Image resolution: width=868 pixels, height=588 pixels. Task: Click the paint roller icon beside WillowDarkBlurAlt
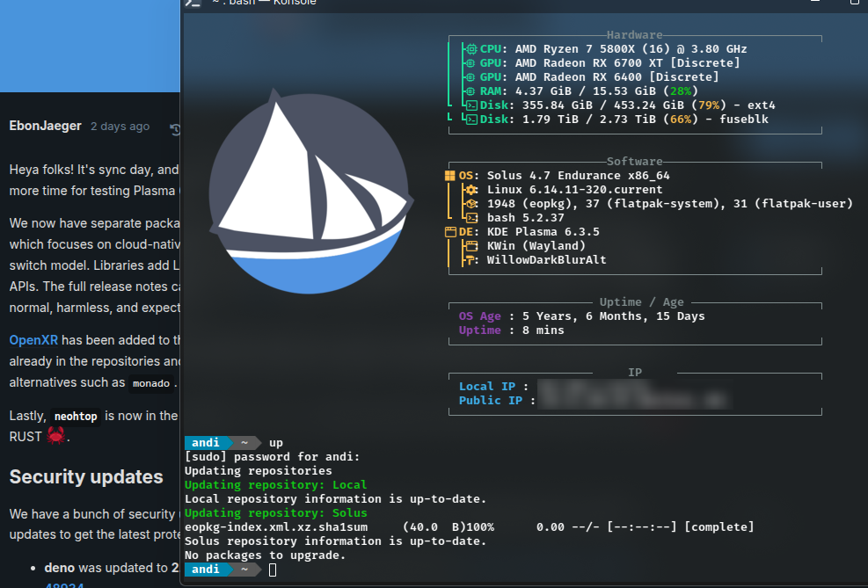pos(471,260)
